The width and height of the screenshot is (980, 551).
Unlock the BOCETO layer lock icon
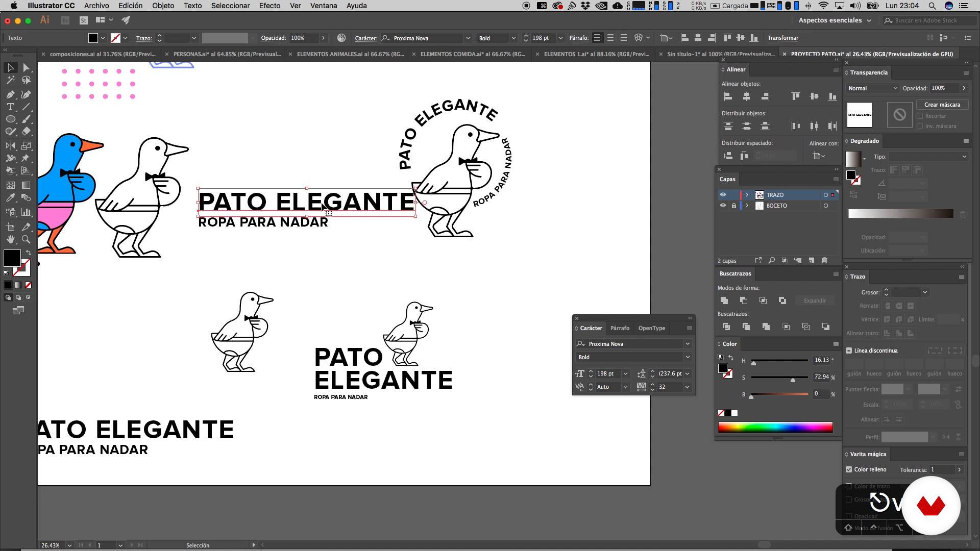click(x=734, y=206)
